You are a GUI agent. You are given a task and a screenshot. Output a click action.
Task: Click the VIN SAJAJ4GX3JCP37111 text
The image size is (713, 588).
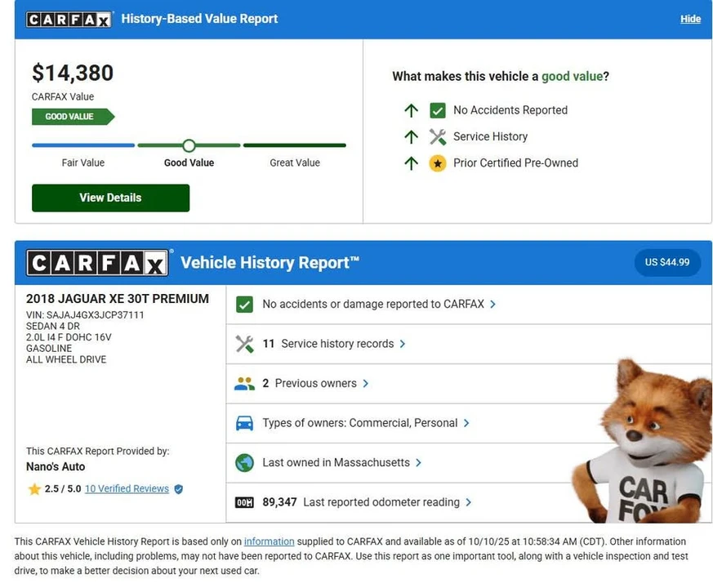tap(85, 315)
